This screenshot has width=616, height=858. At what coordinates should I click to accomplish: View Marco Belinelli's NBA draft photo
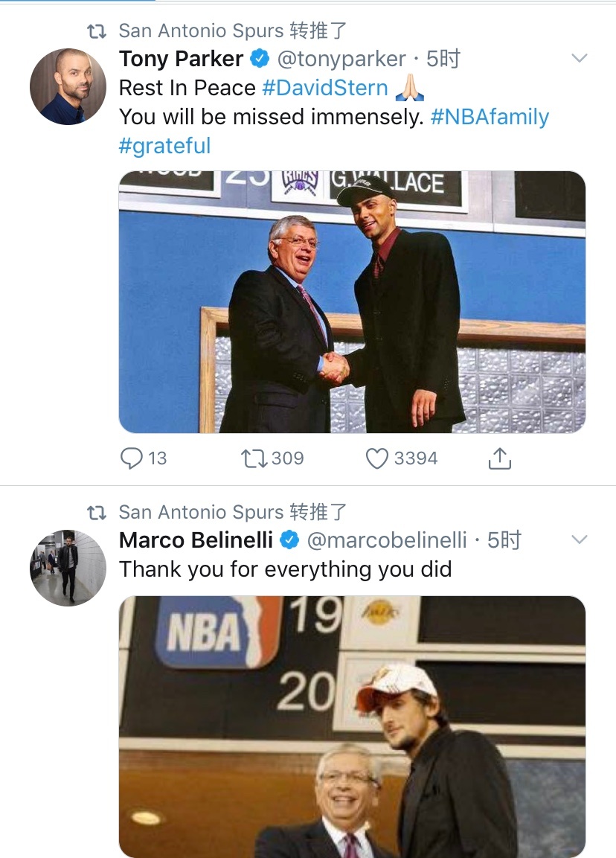(352, 726)
